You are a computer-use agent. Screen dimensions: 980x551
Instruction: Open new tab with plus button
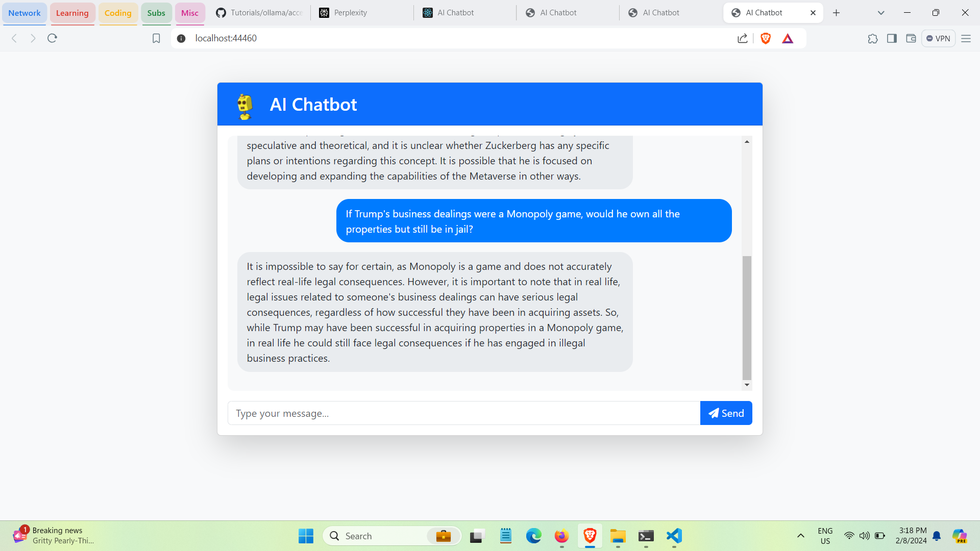[x=836, y=12]
